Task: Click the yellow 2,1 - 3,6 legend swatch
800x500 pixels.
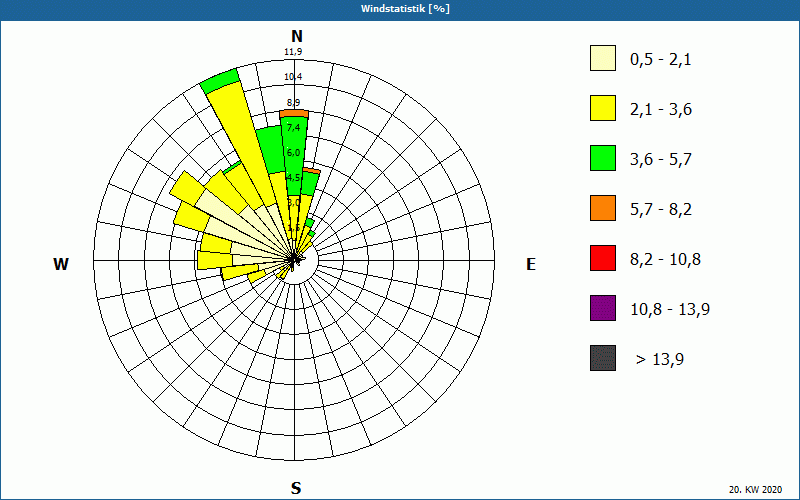Action: click(603, 108)
